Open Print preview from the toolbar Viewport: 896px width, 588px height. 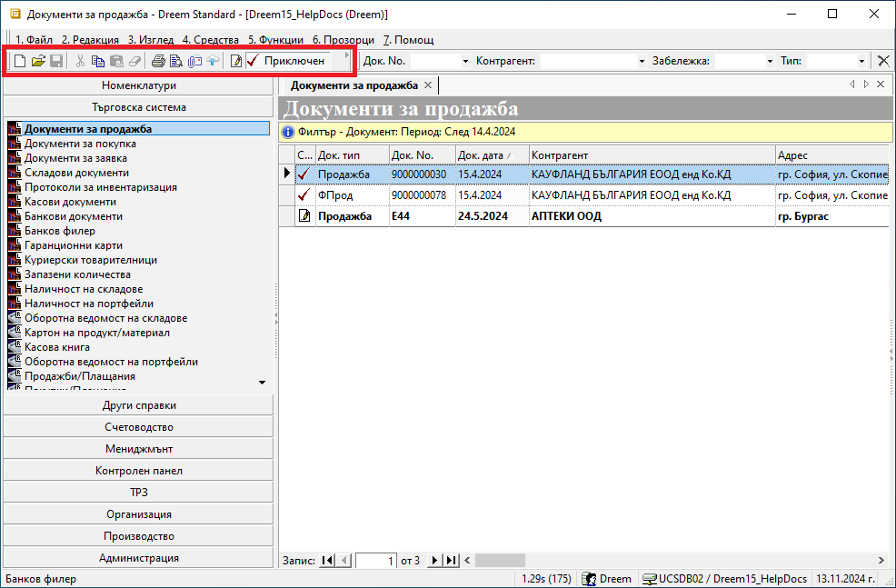point(176,61)
